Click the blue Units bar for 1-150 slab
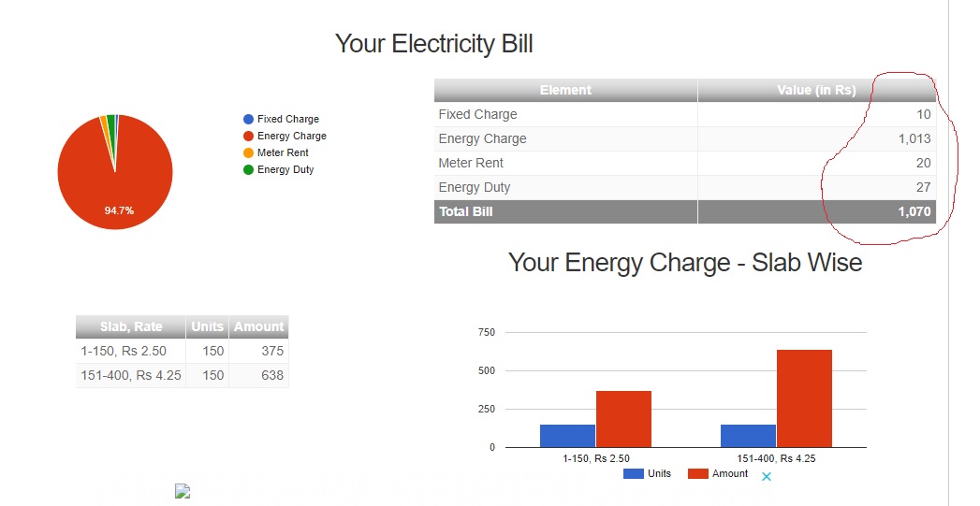 (x=567, y=436)
